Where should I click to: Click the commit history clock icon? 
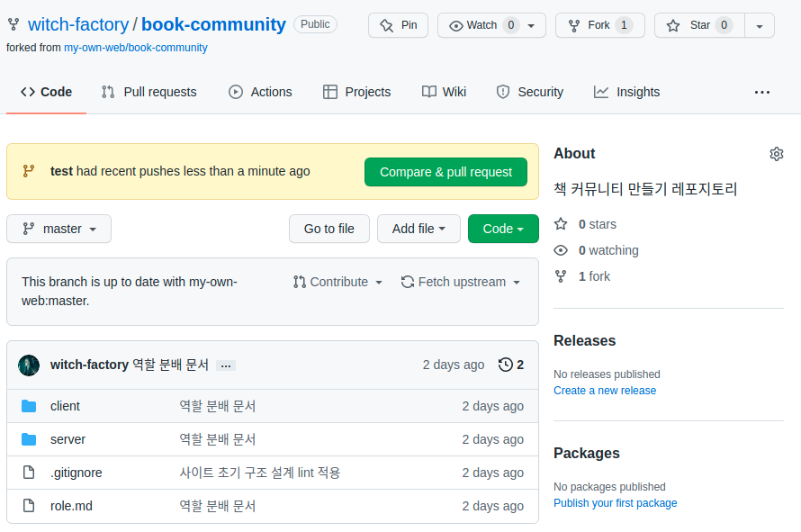[x=506, y=365]
